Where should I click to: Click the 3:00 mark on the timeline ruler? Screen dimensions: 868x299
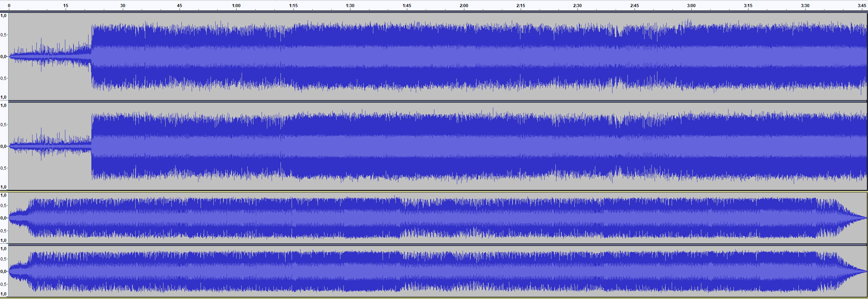(x=691, y=6)
